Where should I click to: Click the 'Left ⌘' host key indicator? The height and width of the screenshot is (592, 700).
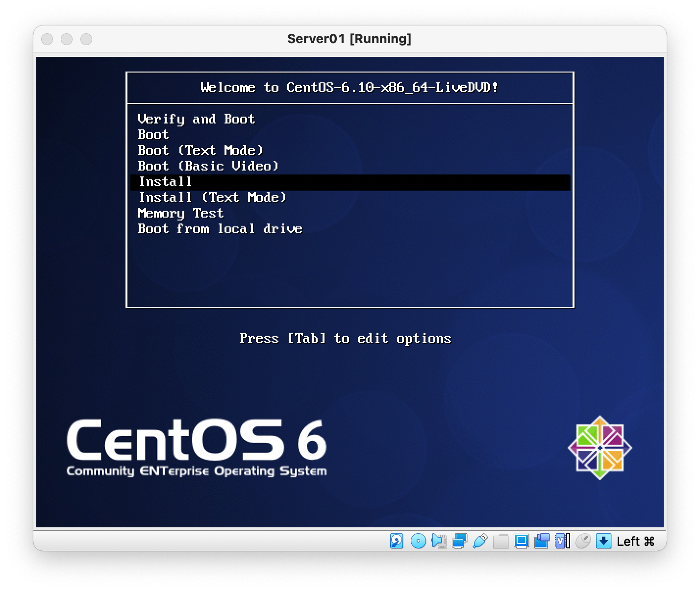[635, 542]
